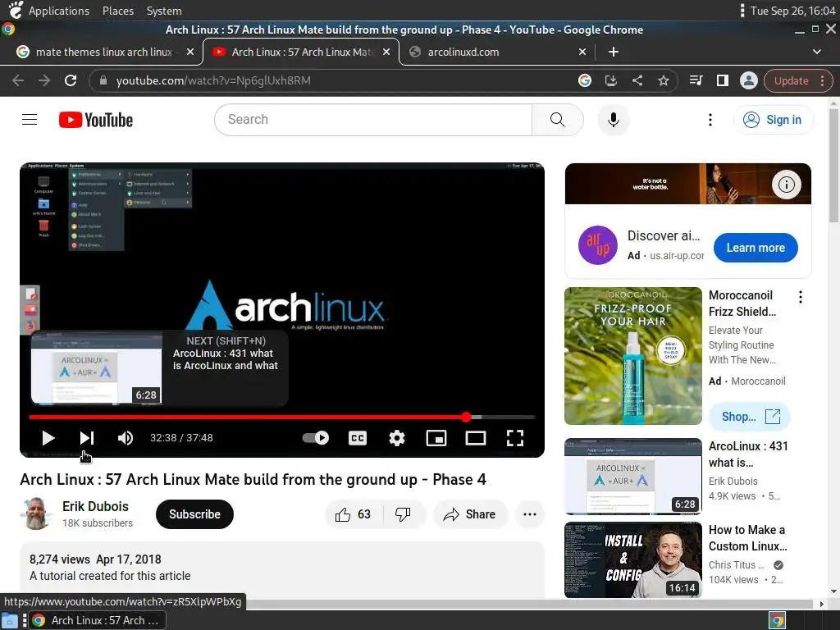Toggle the Chrome side panel
840x630 pixels.
[722, 80]
